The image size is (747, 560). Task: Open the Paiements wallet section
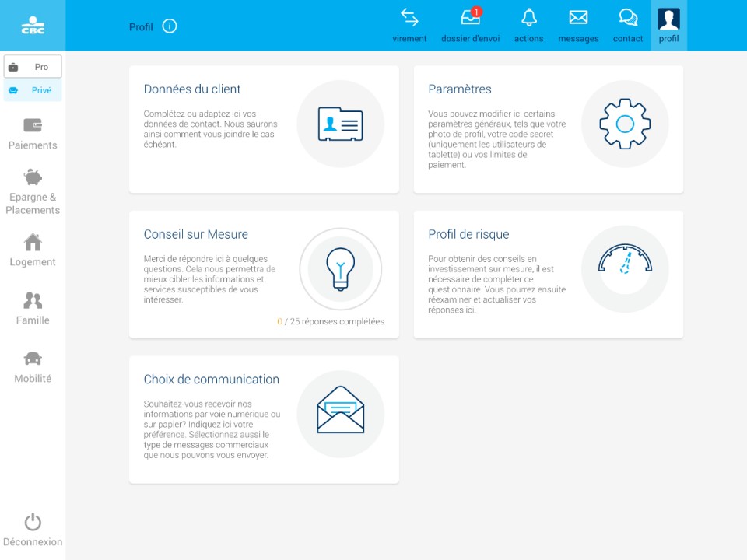tap(33, 133)
